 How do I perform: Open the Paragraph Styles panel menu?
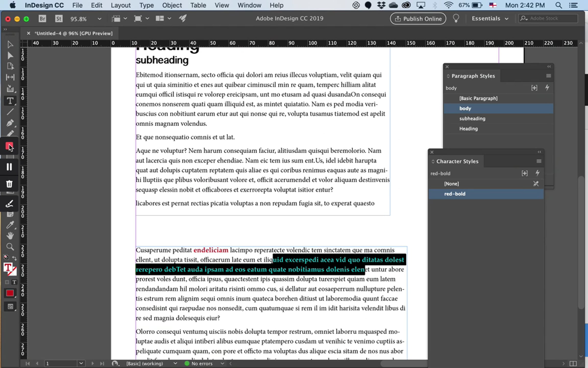click(549, 76)
